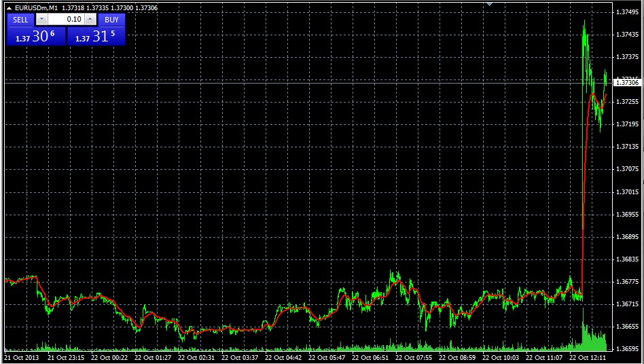Click the 22 Oct 05:47 time label
Image resolution: width=644 pixels, height=364 pixels.
pyautogui.click(x=327, y=357)
